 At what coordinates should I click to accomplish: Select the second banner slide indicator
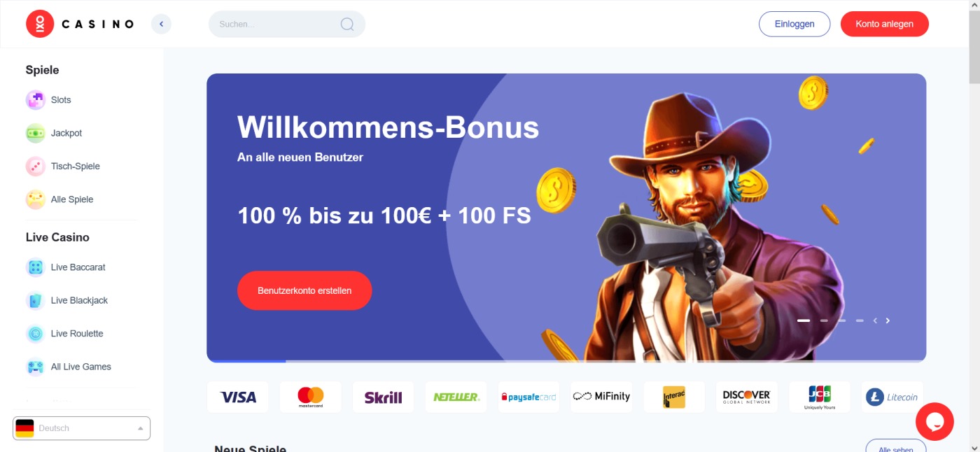[x=824, y=320]
